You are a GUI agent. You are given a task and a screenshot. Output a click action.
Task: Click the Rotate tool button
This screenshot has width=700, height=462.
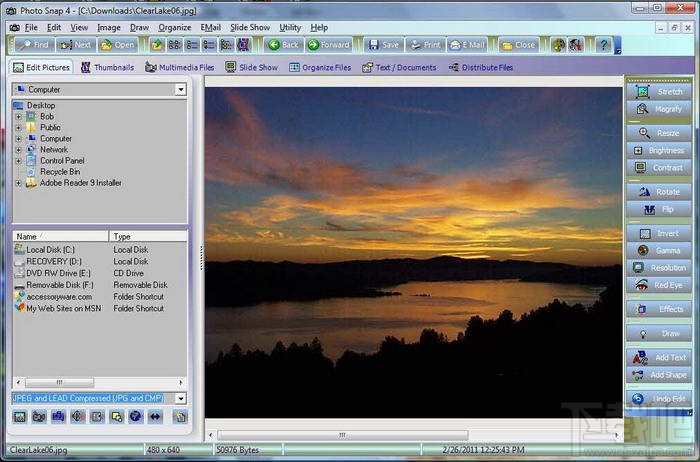659,192
